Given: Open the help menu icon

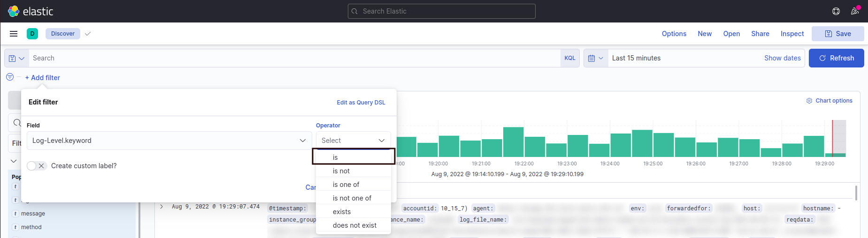Looking at the screenshot, I should click(836, 11).
